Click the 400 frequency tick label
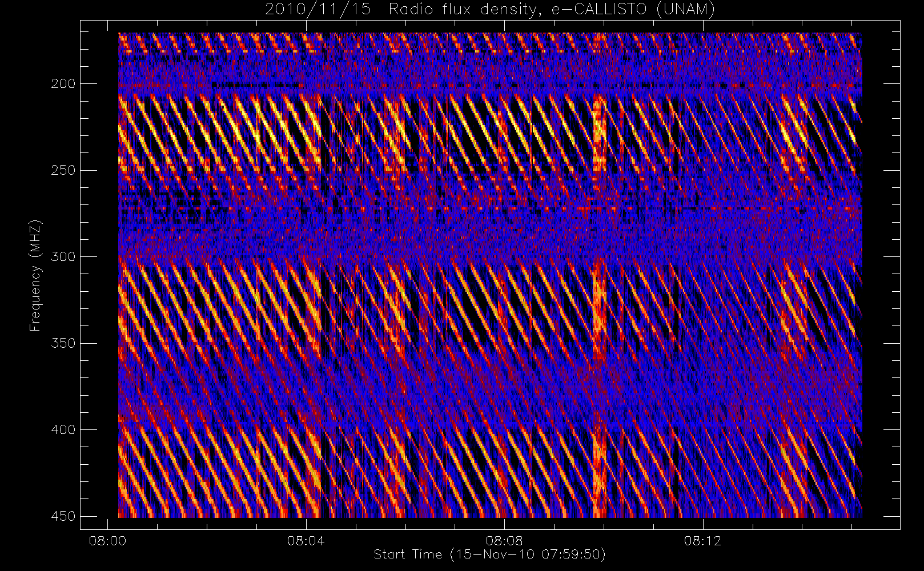This screenshot has height=571, width=924. click(63, 429)
